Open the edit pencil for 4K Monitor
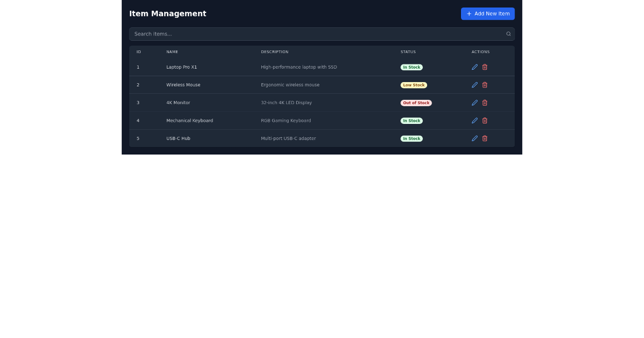 tap(474, 102)
